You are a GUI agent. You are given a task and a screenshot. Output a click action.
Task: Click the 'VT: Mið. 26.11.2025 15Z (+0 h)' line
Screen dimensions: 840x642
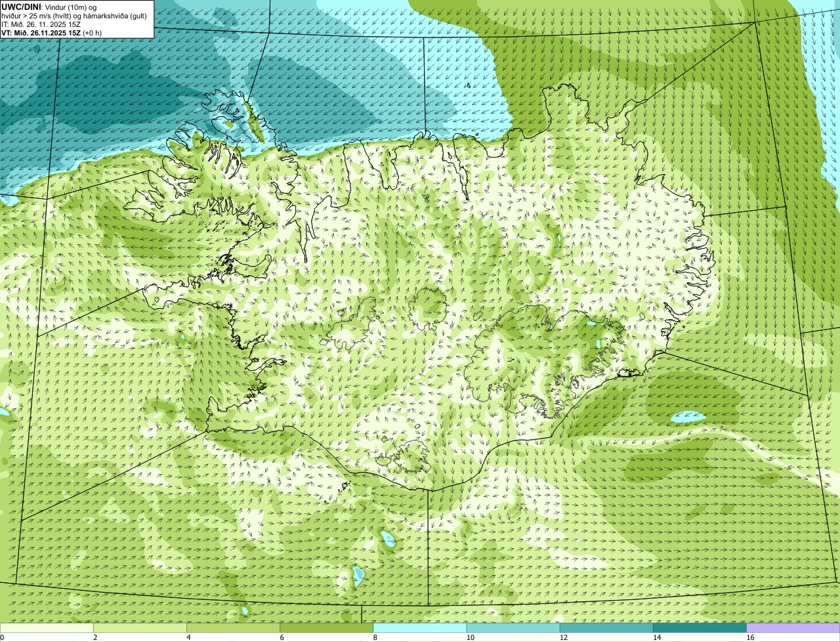pos(51,33)
